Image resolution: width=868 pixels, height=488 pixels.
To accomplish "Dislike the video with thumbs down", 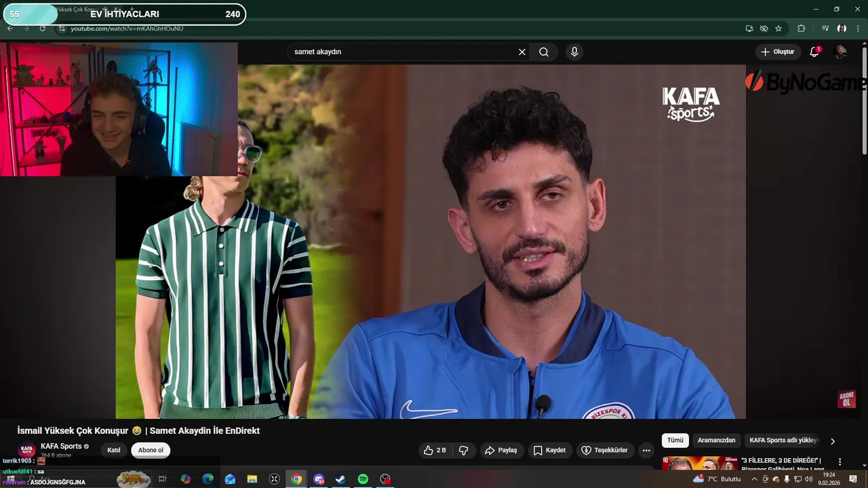I will tap(464, 450).
